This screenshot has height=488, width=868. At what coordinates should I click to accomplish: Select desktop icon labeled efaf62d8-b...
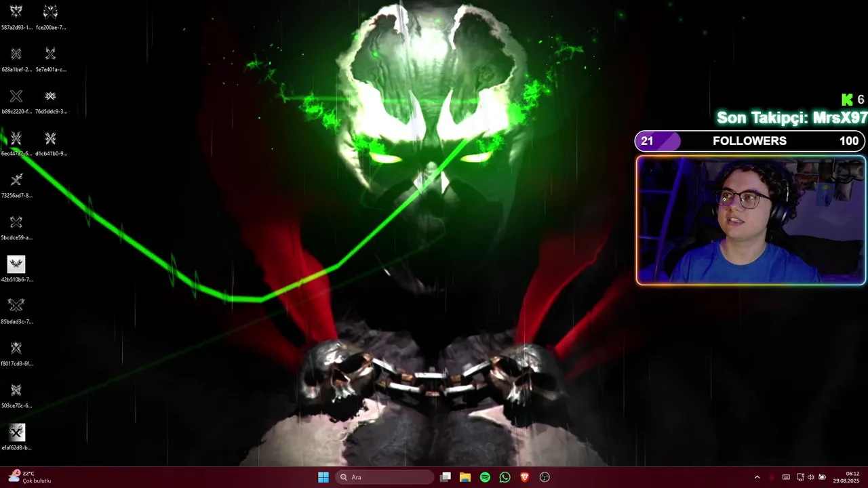click(16, 437)
